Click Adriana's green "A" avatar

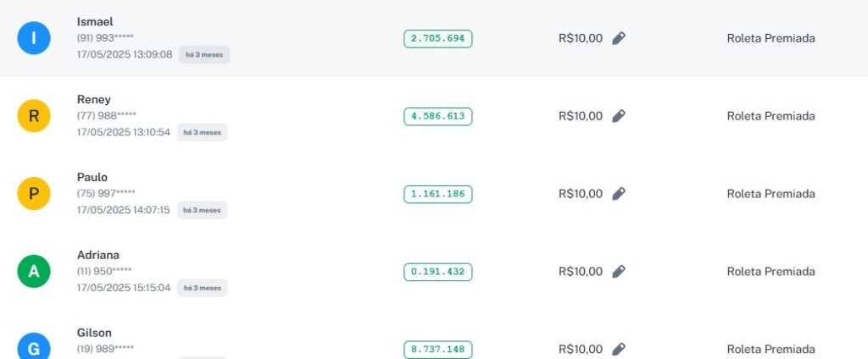(34, 272)
